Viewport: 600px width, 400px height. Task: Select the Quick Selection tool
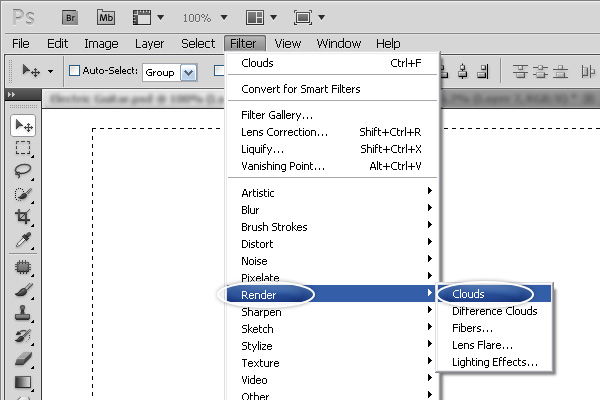point(23,194)
